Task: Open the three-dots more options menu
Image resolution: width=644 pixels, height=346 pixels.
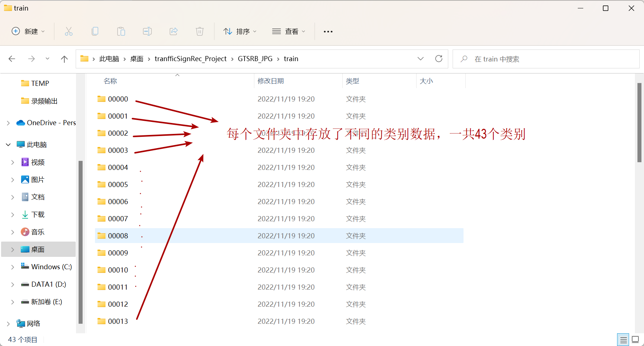Action: click(x=328, y=32)
